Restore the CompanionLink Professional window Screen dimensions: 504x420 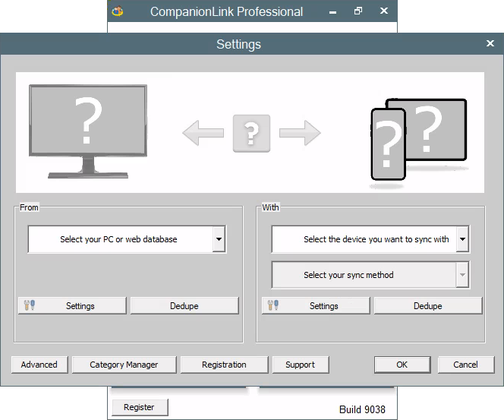pos(358,11)
